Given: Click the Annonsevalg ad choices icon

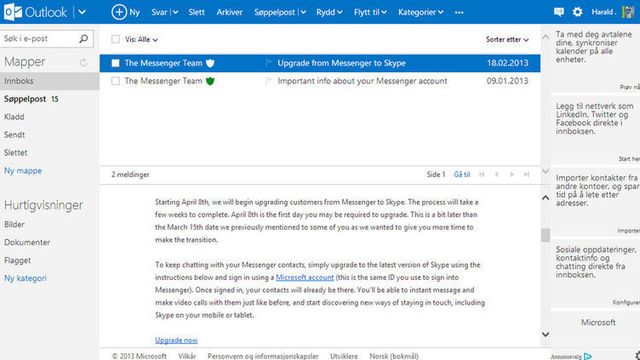Looking at the screenshot, I should [587, 356].
